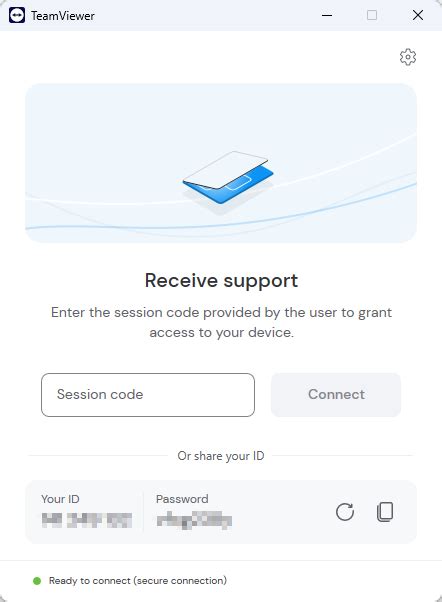Viewport: 442px width, 602px height.
Task: Click the 'Or share your ID' divider text
Action: [221, 456]
